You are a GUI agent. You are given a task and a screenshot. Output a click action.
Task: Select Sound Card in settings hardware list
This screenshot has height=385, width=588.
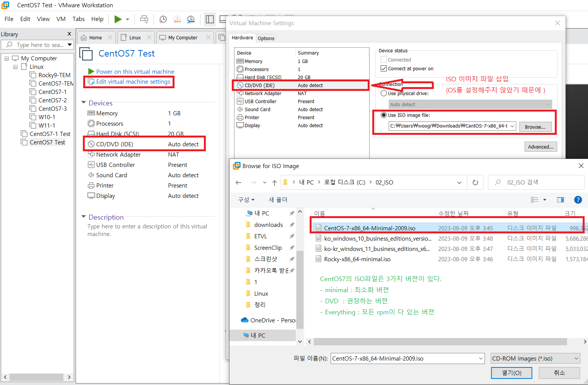pos(302,109)
